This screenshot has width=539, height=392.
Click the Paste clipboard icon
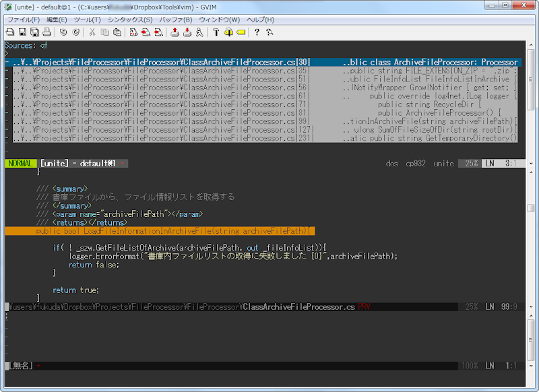(x=117, y=32)
